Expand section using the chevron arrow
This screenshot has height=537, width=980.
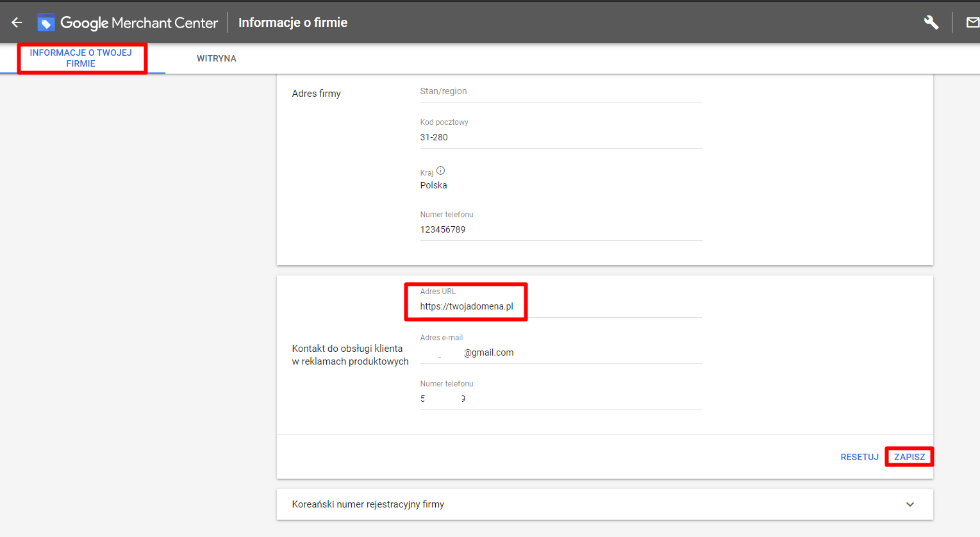[909, 504]
